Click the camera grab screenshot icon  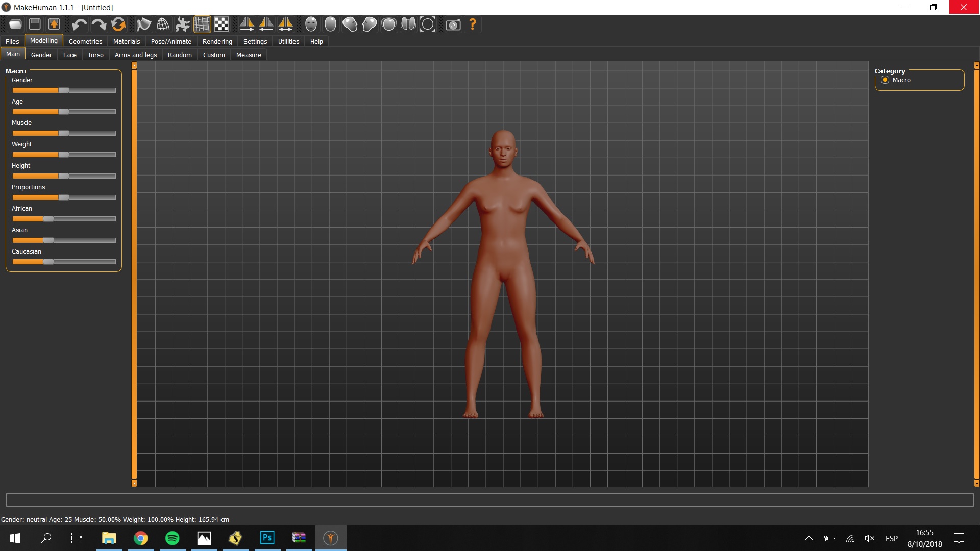click(x=453, y=24)
